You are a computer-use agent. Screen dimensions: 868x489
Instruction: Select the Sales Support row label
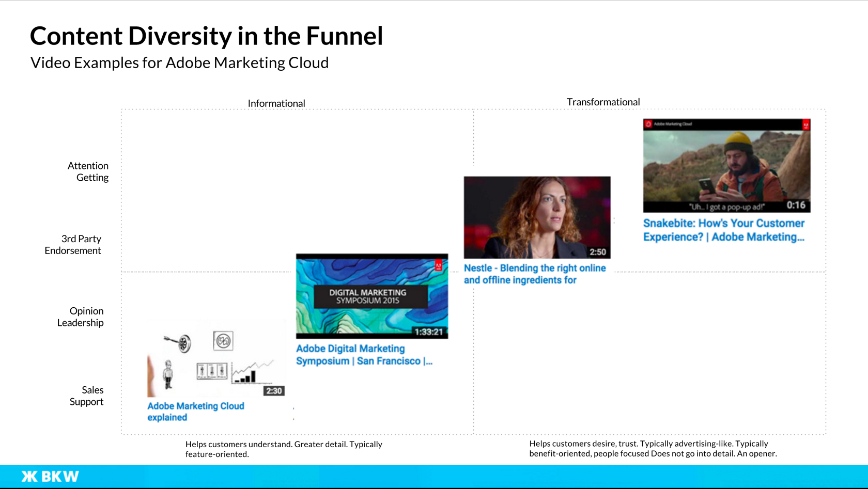pos(86,396)
